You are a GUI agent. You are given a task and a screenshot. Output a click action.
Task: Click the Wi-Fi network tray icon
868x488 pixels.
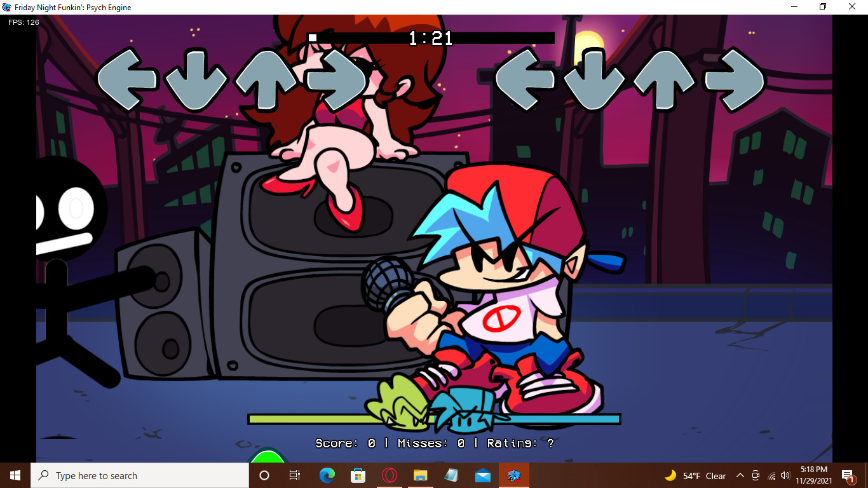[x=771, y=475]
